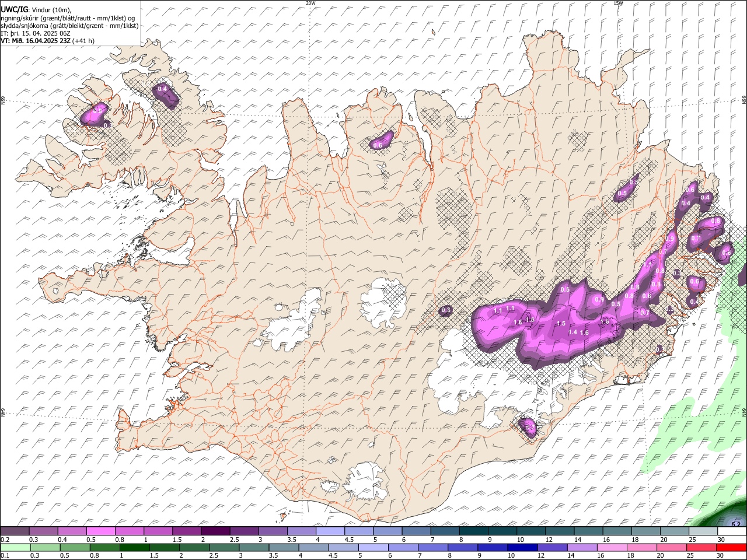Click pink lower legend swatch starting at 16
Image resolution: width=747 pixels, height=560 pixels.
(x=611, y=548)
